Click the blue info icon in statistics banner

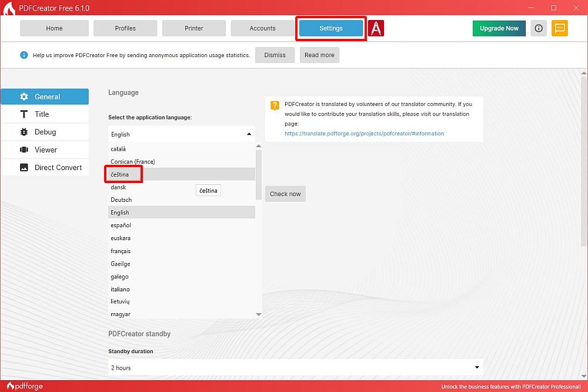coord(24,55)
